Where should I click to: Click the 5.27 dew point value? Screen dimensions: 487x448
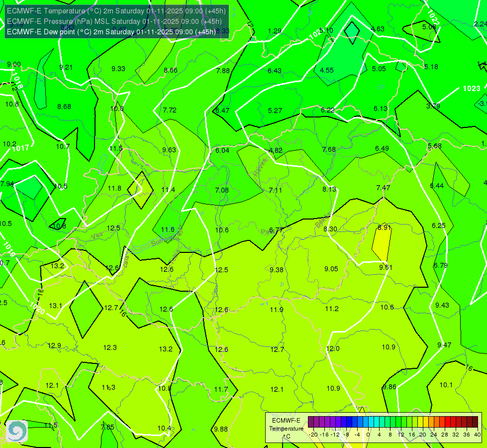(x=275, y=111)
